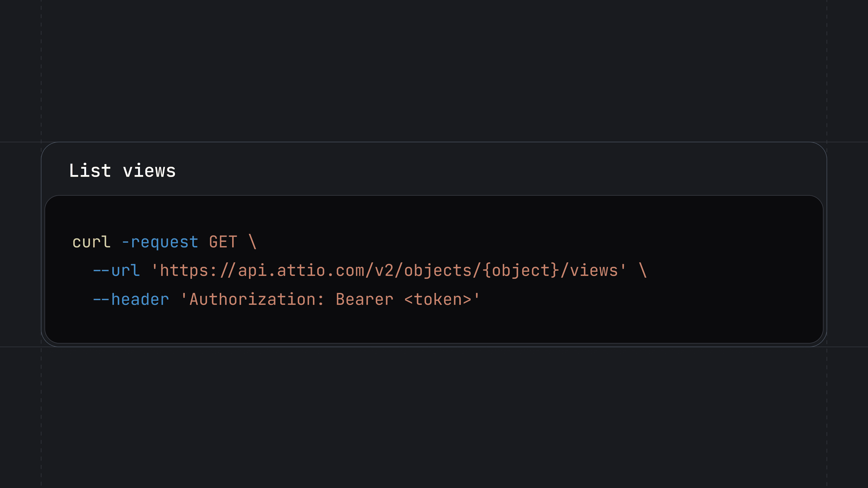Select the "<token>" placeholder
868x488 pixels.
click(438, 300)
